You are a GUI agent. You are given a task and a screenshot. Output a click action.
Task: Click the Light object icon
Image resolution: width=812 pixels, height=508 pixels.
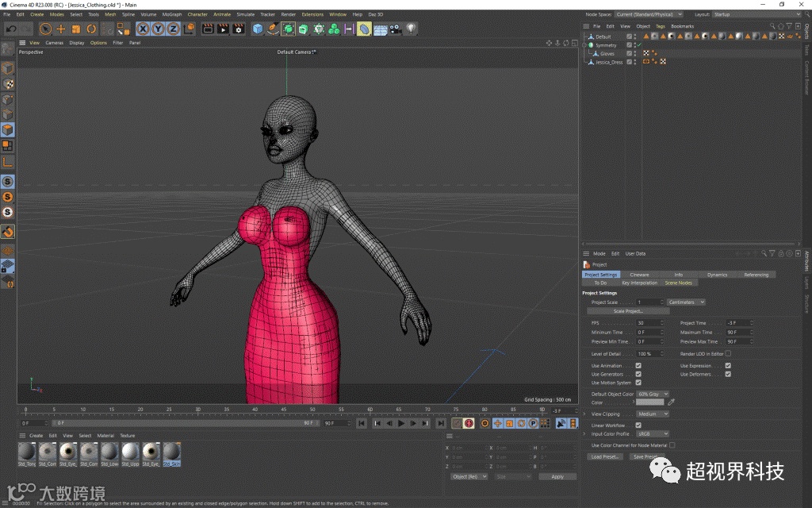pos(412,29)
